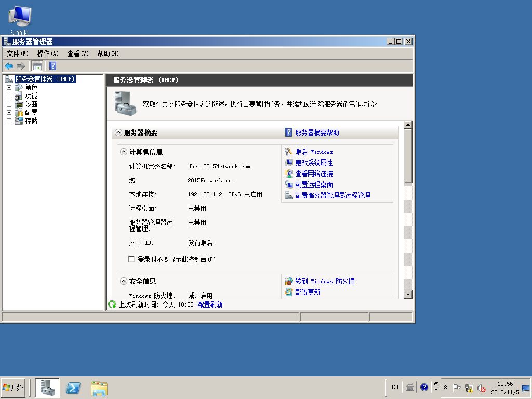This screenshot has height=399, width=532.
Task: Click the 配置更新 link
Action: point(308,292)
